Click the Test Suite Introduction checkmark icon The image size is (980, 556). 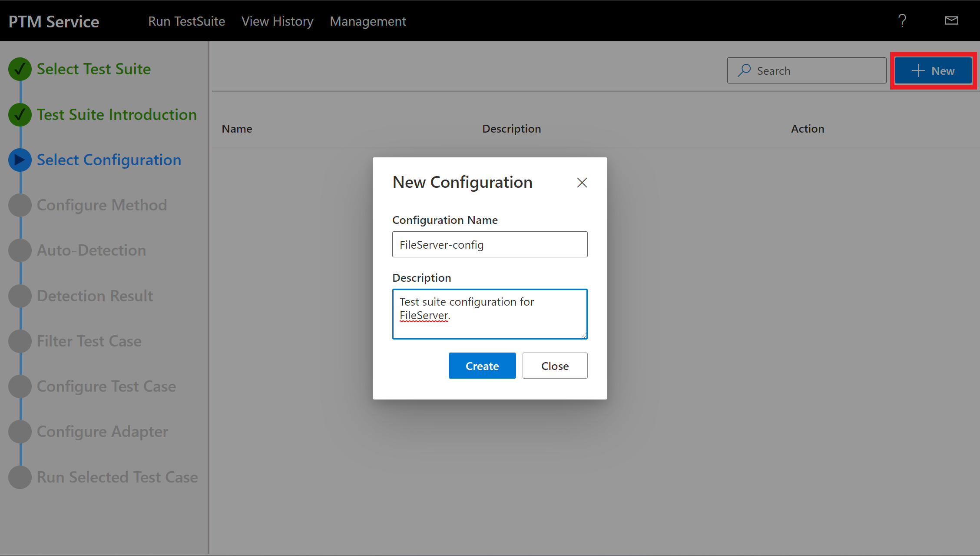point(19,113)
